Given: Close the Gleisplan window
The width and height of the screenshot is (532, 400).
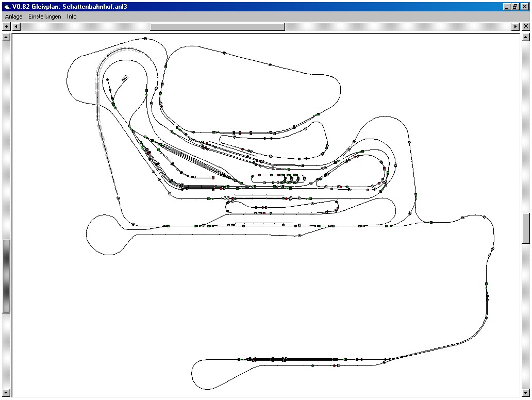Looking at the screenshot, I should 524,6.
